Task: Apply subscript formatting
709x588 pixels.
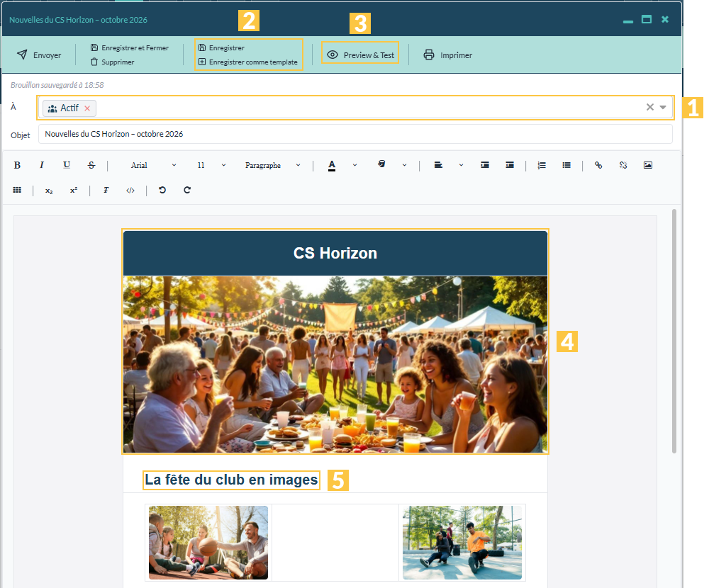Action: coord(49,191)
